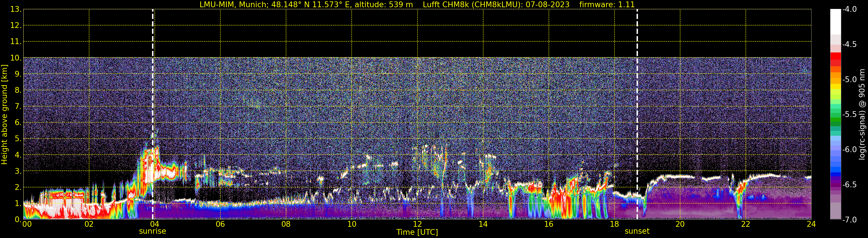
Task: Click the '6.' height tick label
Action: (x=18, y=122)
